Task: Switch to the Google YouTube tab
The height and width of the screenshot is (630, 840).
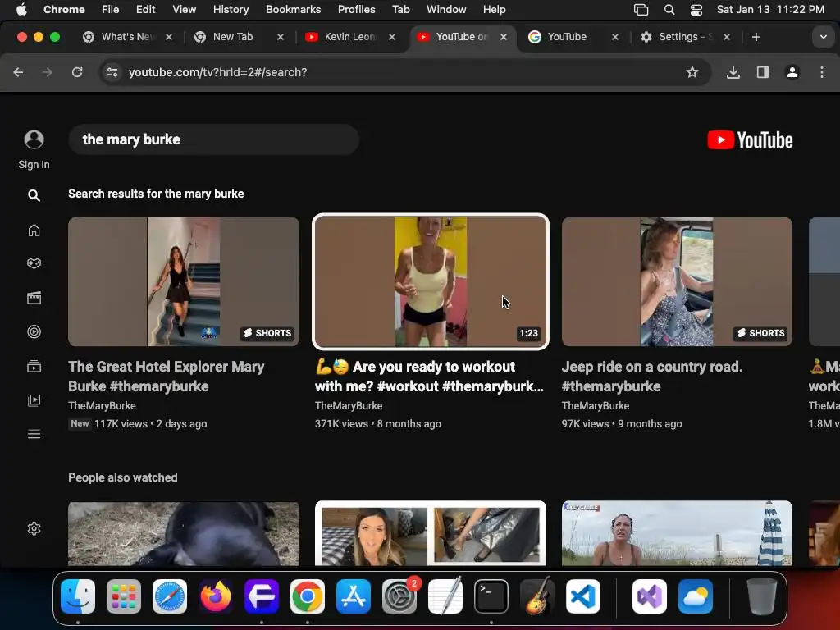Action: (x=566, y=37)
